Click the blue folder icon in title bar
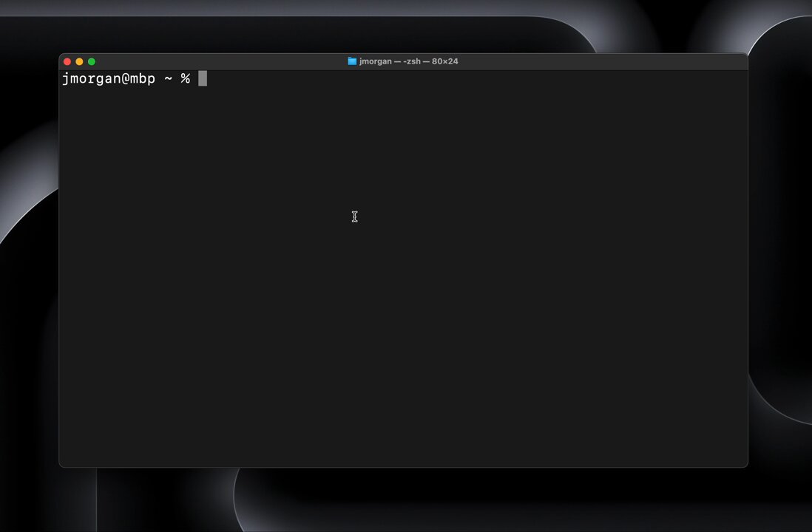The width and height of the screenshot is (812, 532). [352, 61]
